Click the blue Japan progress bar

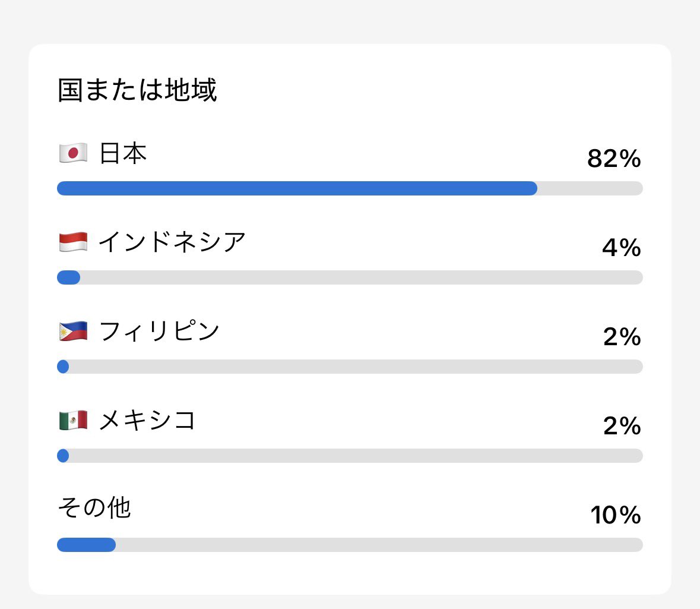pos(297,188)
